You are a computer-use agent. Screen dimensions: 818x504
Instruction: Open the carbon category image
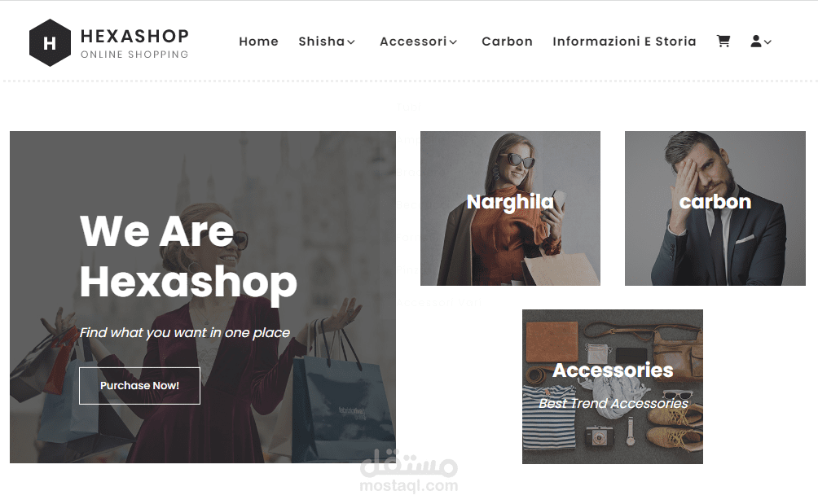click(715, 208)
